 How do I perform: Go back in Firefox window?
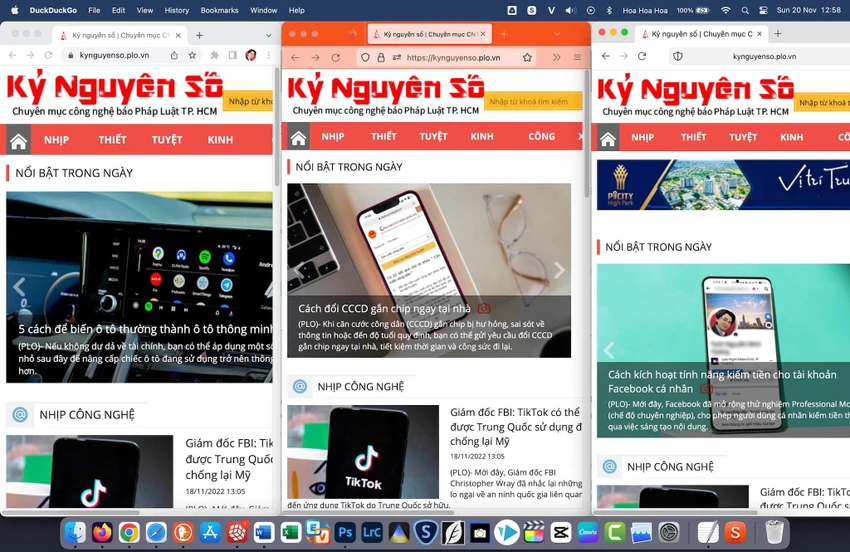pos(295,57)
